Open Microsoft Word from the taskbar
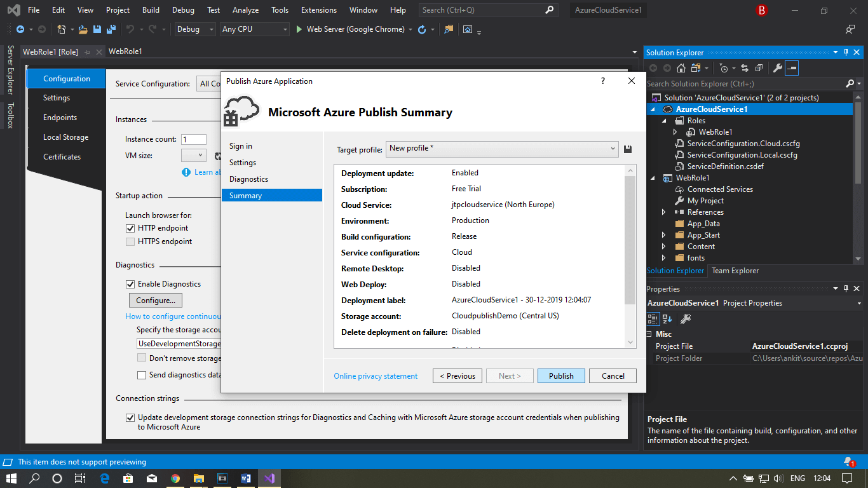The image size is (868, 488). tap(246, 478)
